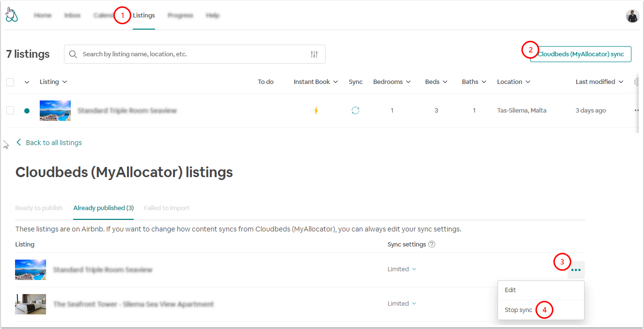
Task: Switch to Ready to publish tab
Action: pos(39,208)
